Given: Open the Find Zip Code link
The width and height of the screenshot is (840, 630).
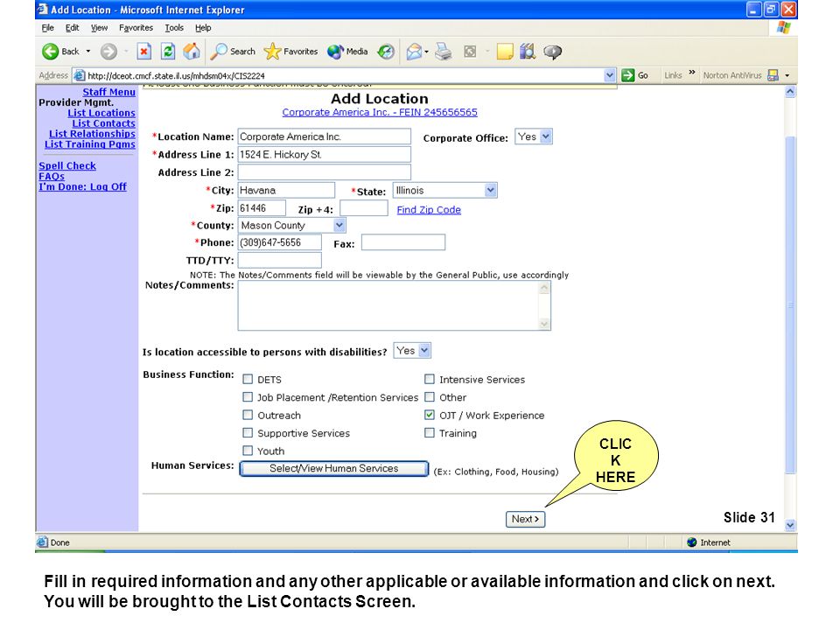Looking at the screenshot, I should click(x=429, y=209).
